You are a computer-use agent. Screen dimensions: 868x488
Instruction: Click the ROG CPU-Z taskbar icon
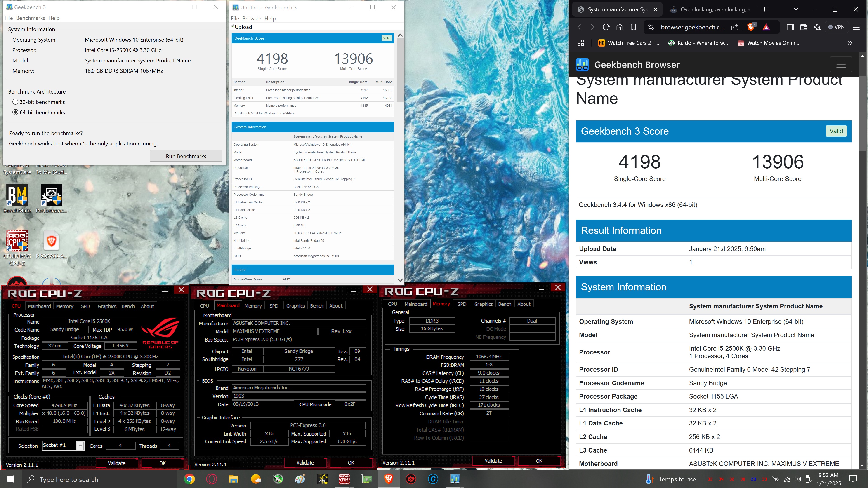[x=344, y=479]
